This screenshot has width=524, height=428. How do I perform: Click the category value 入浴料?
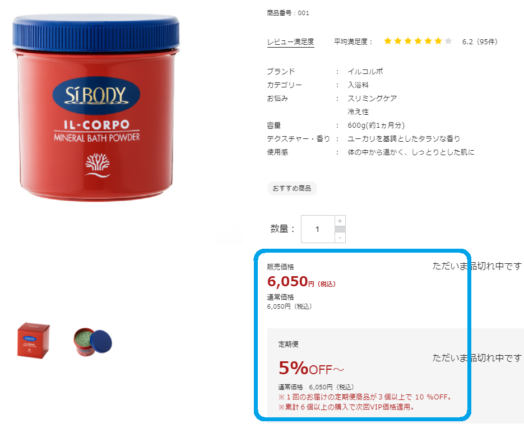[358, 85]
